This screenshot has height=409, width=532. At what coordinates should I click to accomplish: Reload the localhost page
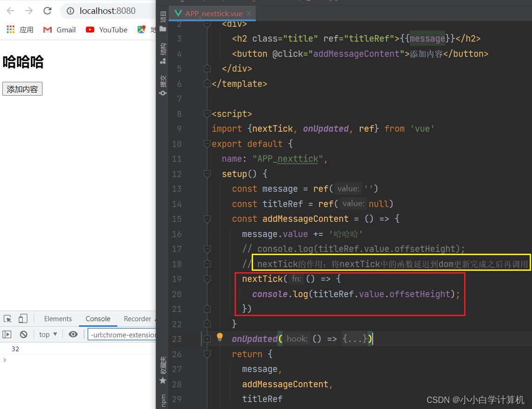[x=48, y=11]
